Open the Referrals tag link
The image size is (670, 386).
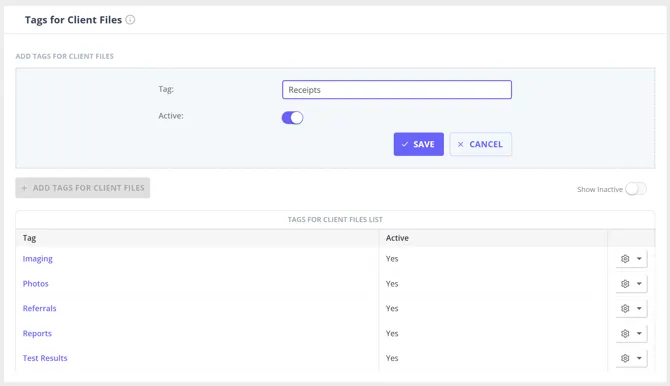tap(39, 308)
